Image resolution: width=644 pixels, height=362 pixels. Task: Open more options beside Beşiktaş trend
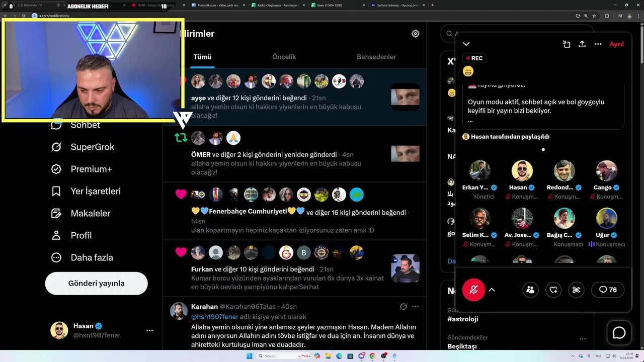582,338
